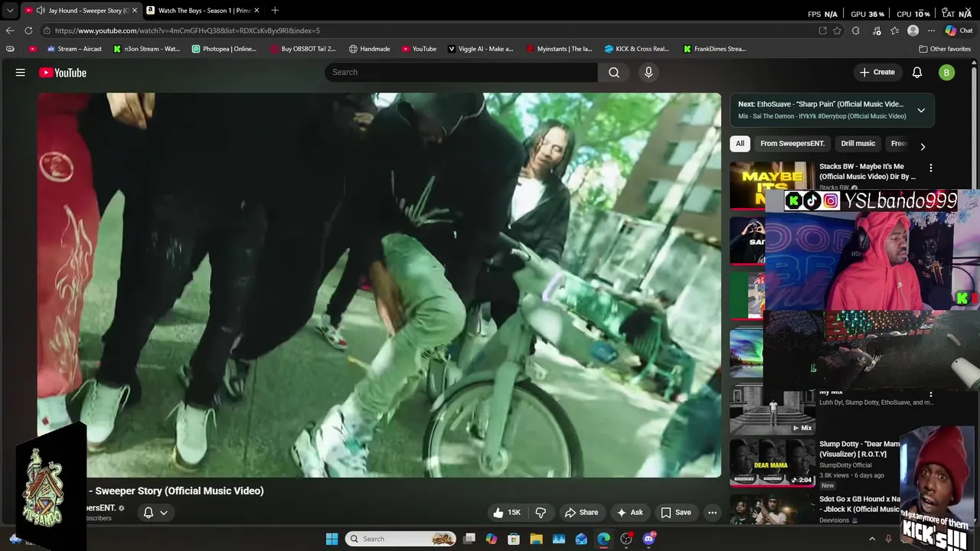This screenshot has height=551, width=980.
Task: Open options for Stacks BW video
Action: point(931,168)
